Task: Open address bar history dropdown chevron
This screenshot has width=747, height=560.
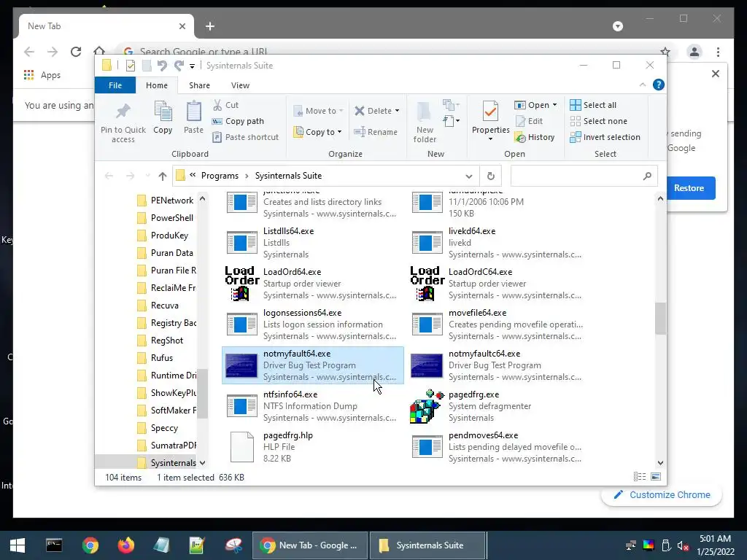Action: (x=469, y=176)
